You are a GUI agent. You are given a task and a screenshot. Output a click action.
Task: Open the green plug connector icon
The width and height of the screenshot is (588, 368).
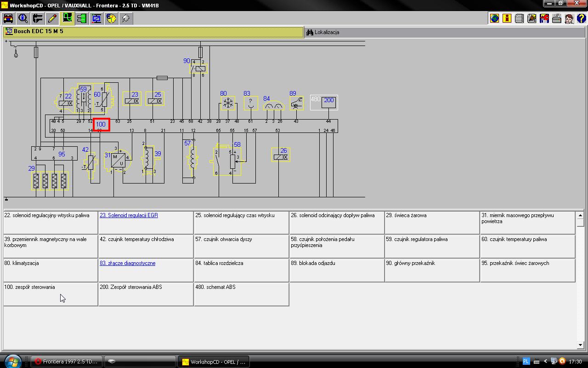point(82,18)
